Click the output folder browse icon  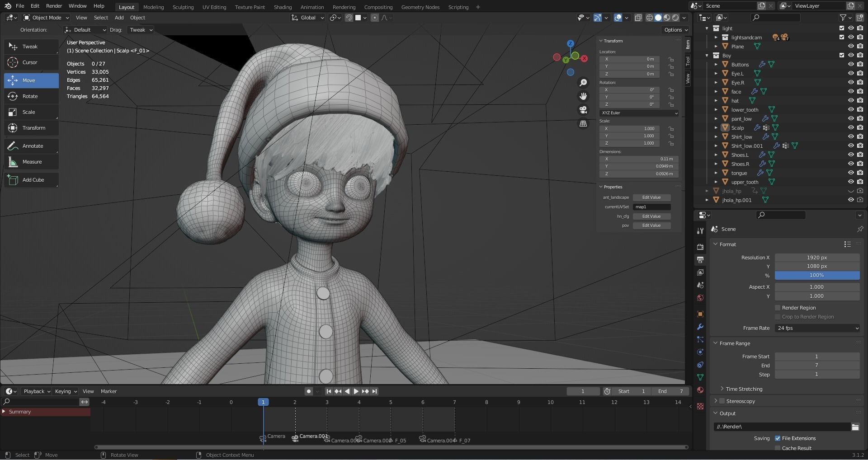855,427
